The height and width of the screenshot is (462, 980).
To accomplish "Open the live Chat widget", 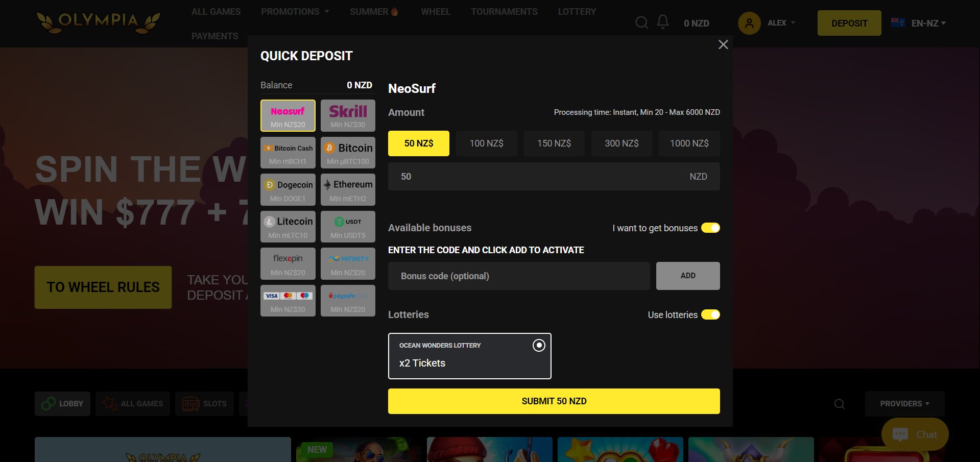I will click(x=915, y=434).
